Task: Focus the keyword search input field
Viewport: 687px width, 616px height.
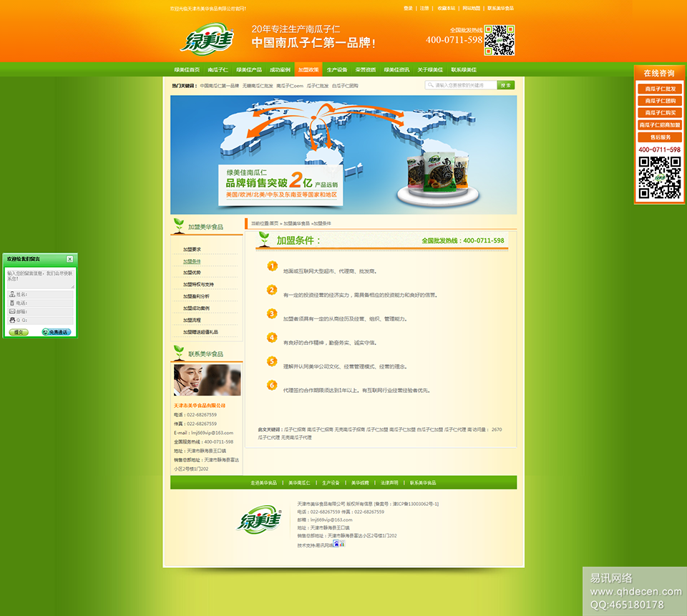Action: tap(461, 85)
